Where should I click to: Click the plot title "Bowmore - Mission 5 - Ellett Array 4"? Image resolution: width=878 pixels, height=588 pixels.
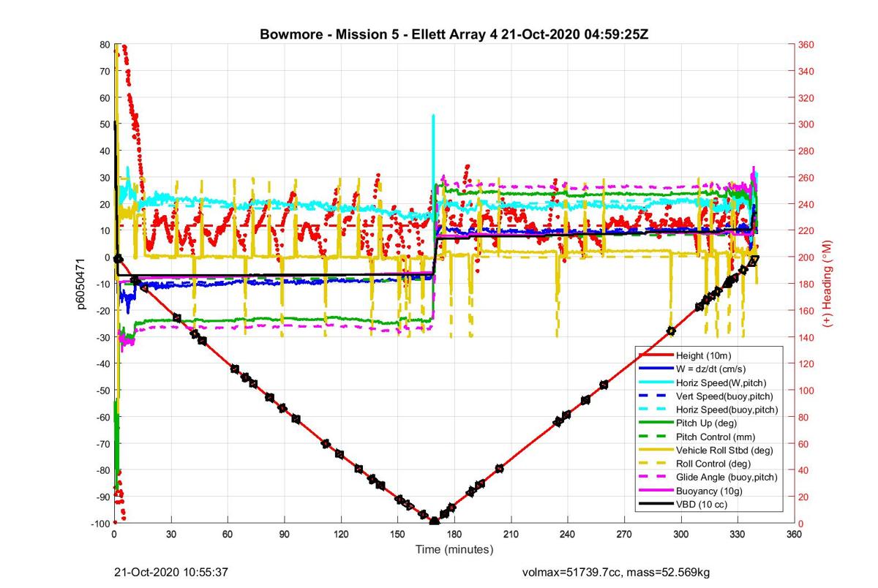[379, 34]
